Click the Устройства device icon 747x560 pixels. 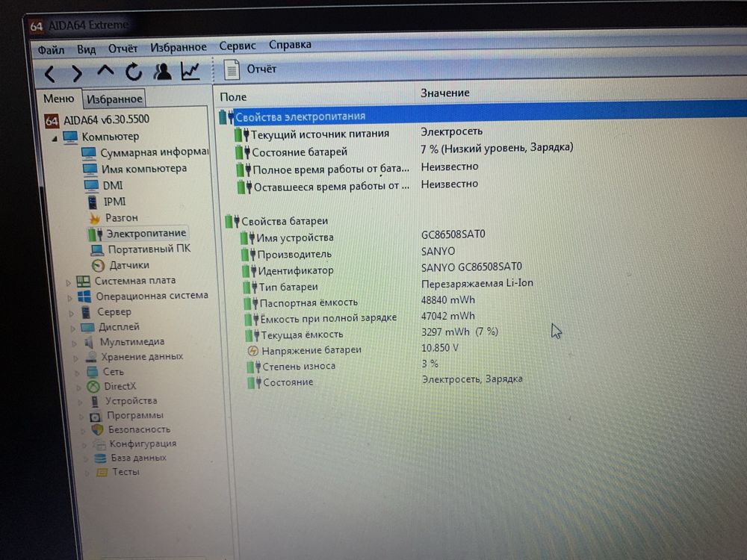tap(95, 402)
